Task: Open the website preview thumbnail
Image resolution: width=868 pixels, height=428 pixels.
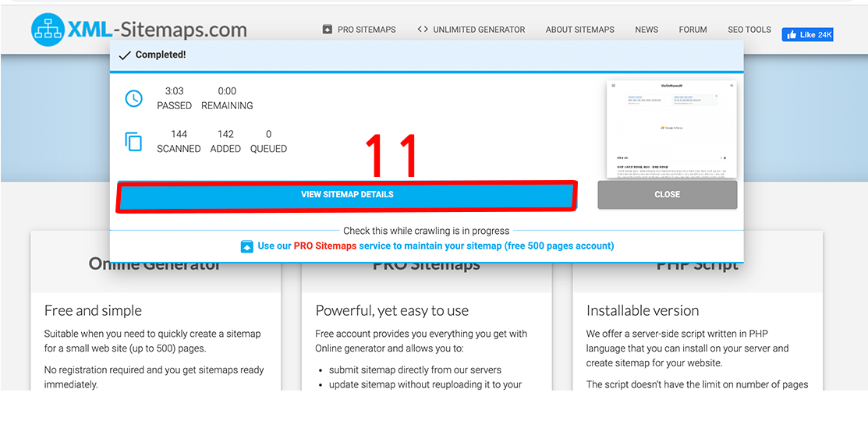Action: pyautogui.click(x=672, y=129)
